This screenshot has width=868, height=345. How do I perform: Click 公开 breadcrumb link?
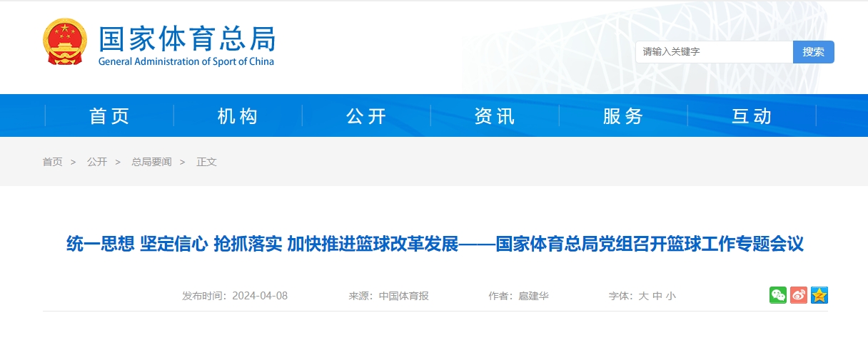pyautogui.click(x=97, y=162)
